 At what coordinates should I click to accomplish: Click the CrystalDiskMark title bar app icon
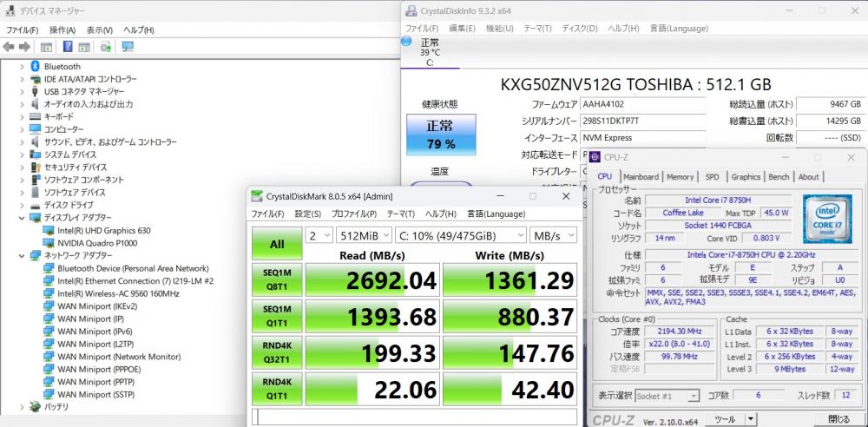(257, 196)
